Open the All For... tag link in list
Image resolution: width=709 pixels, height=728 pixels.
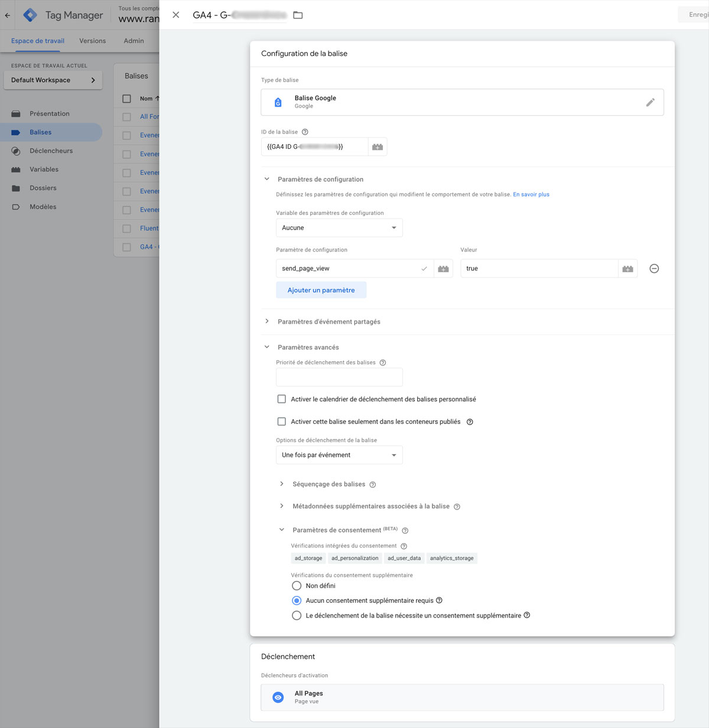click(149, 117)
